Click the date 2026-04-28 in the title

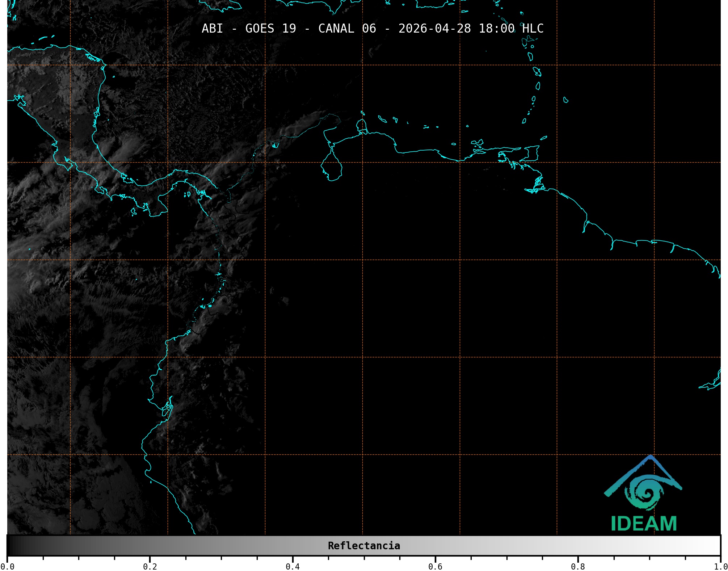point(434,29)
